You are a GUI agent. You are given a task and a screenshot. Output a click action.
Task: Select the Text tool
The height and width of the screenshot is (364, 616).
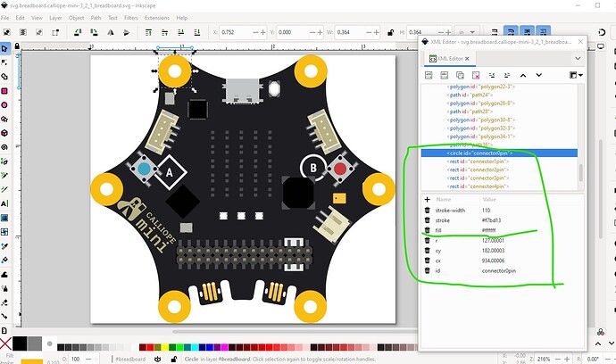(x=4, y=203)
